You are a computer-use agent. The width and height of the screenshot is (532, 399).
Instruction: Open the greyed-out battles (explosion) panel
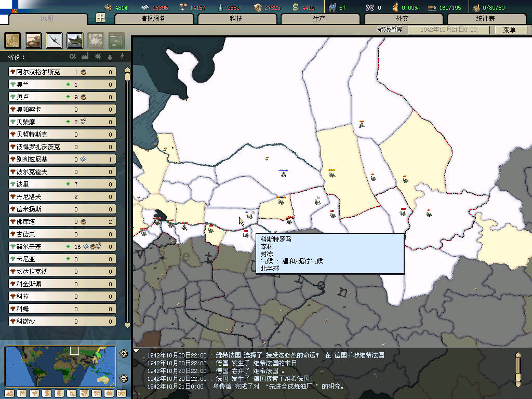point(96,41)
